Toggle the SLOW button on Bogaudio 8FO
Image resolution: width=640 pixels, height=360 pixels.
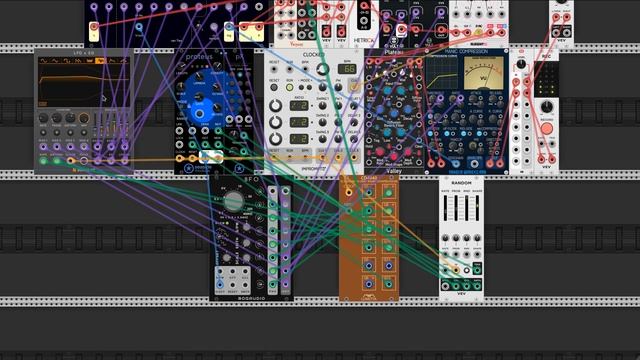coord(227,223)
